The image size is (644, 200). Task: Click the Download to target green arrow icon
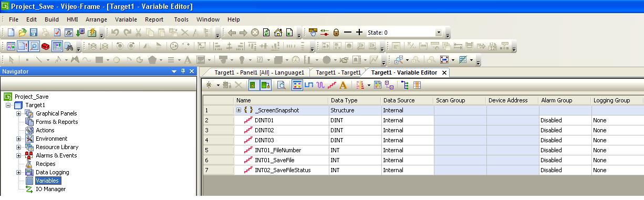[80, 33]
